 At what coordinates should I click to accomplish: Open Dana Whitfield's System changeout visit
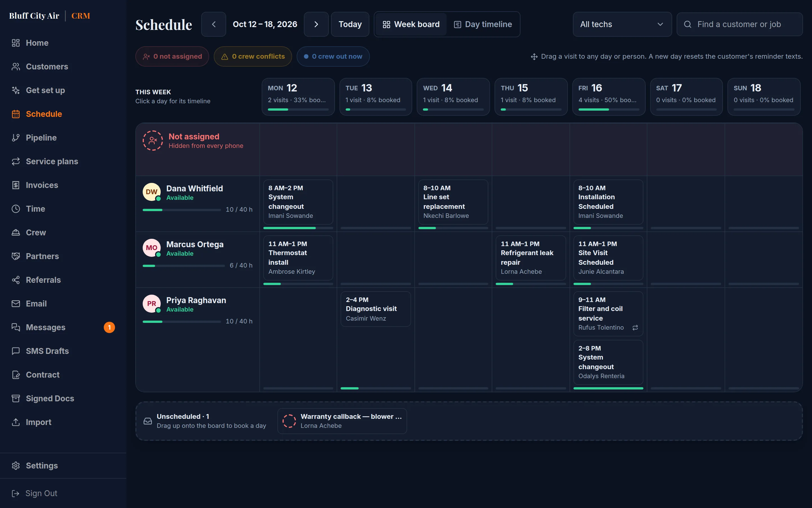[x=298, y=202]
